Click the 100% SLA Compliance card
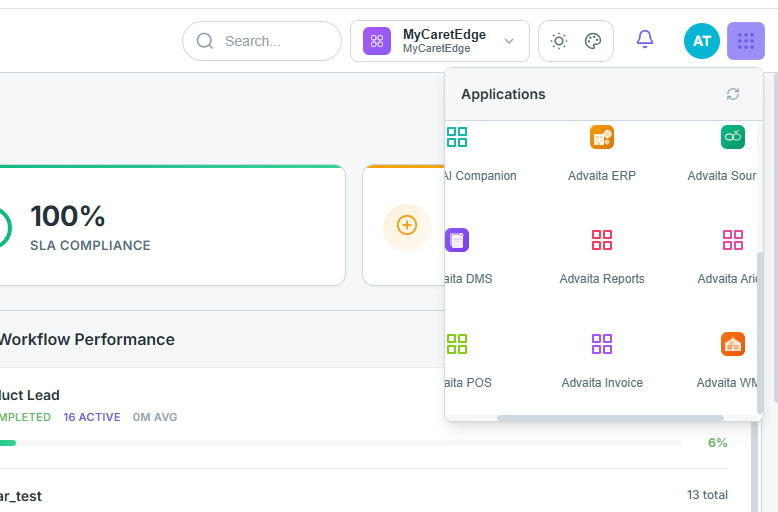This screenshot has width=778, height=512. click(x=172, y=225)
